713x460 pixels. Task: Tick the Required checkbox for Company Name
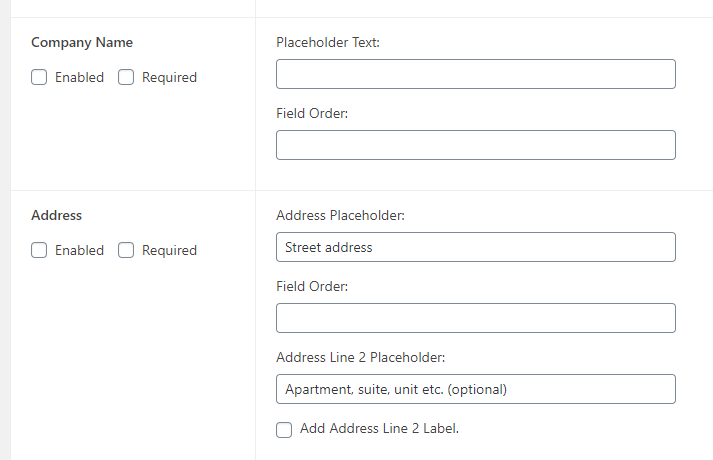coord(126,77)
